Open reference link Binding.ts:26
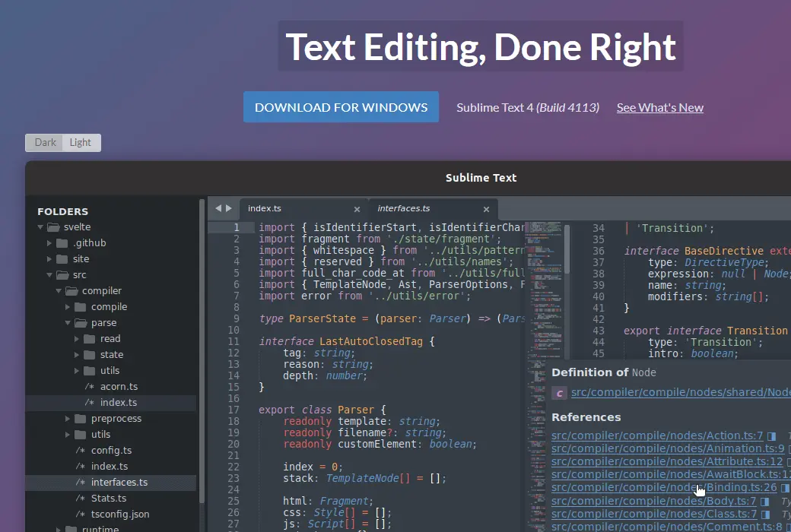The image size is (791, 532). pos(664,488)
